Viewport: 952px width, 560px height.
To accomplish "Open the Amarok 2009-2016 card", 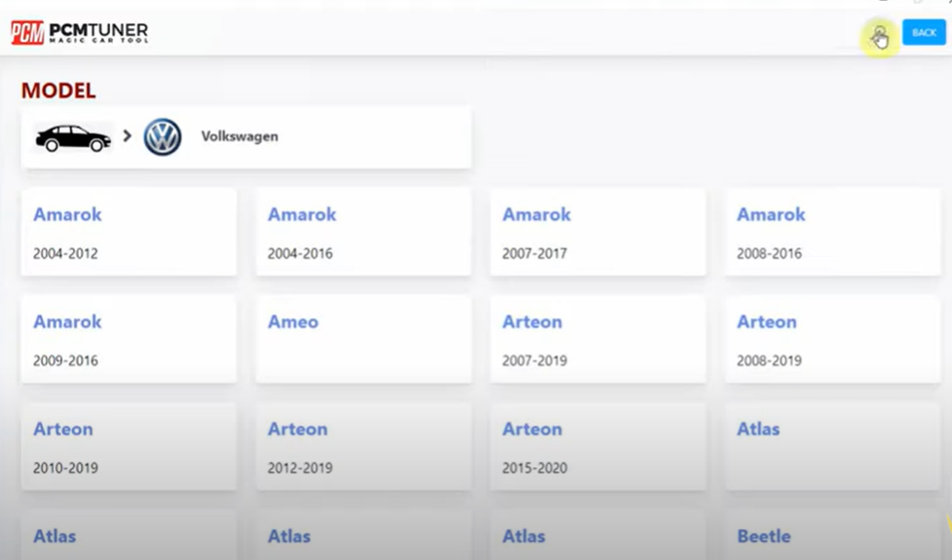I will pos(129,339).
